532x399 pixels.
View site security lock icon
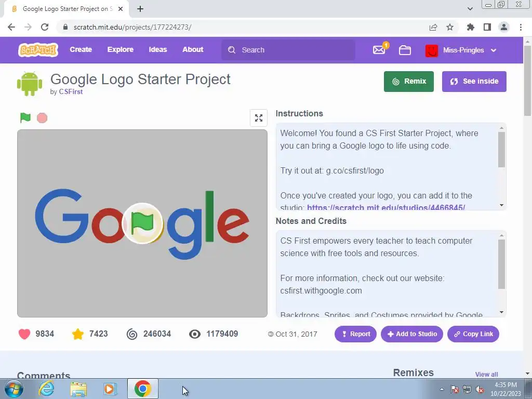[x=65, y=27]
